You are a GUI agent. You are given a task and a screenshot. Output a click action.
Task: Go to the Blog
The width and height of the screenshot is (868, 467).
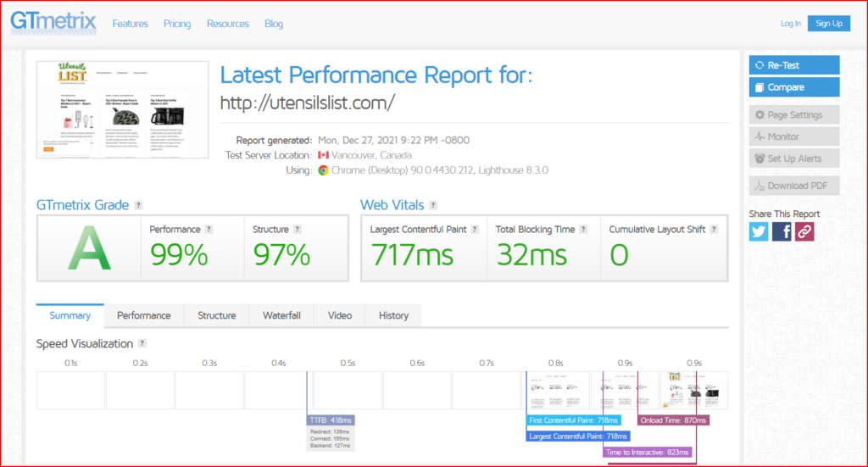point(274,24)
